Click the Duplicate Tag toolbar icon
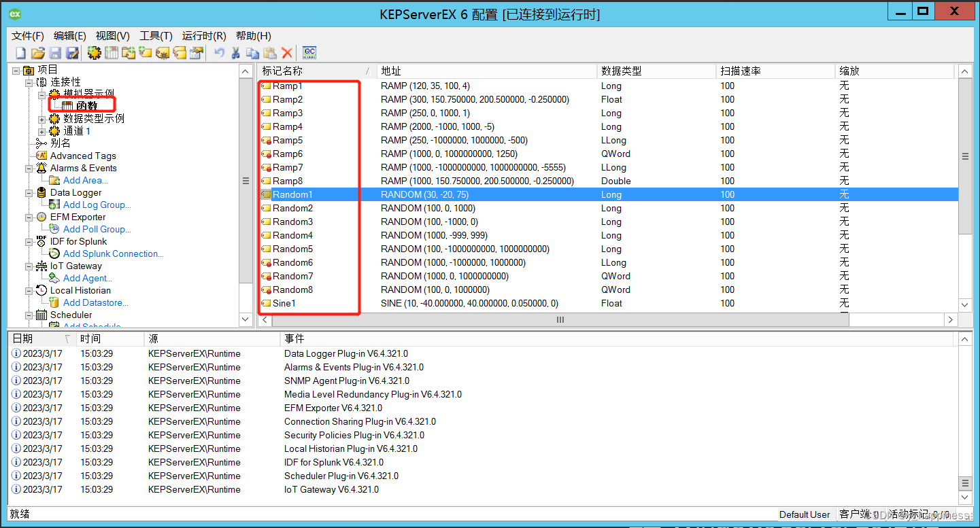Screen dimensions: 980x528 [180, 53]
